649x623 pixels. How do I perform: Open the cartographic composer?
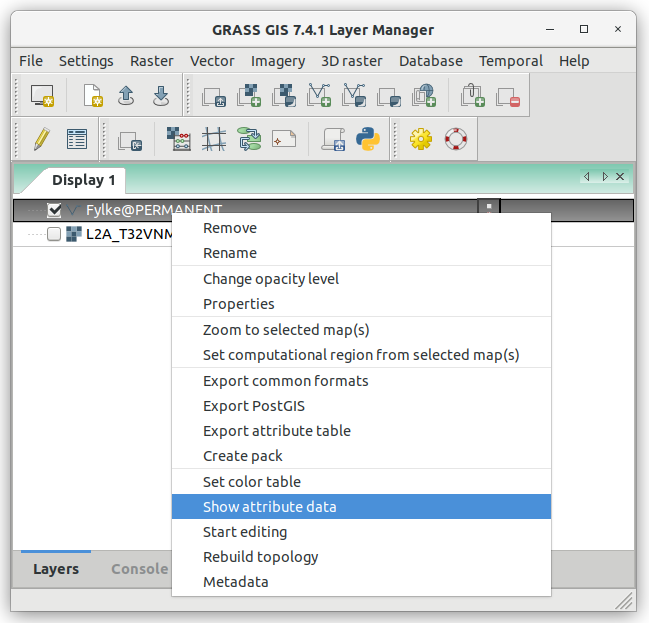(284, 139)
